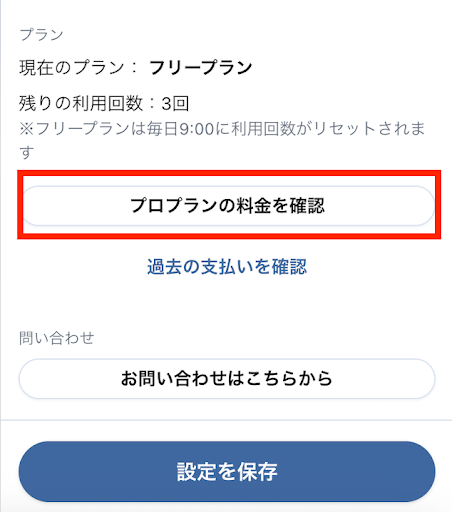Click the 問い合わせ section heading
Screen dimensions: 452x512
coord(57,338)
